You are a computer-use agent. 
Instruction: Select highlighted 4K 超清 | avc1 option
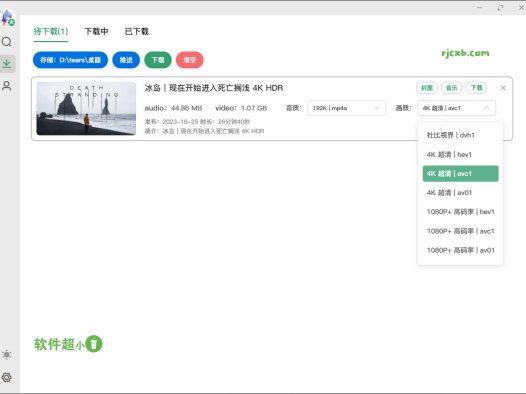pyautogui.click(x=460, y=174)
